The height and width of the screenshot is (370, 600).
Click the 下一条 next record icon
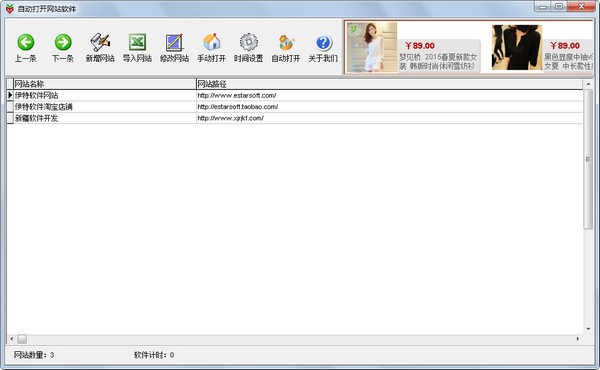pos(63,42)
